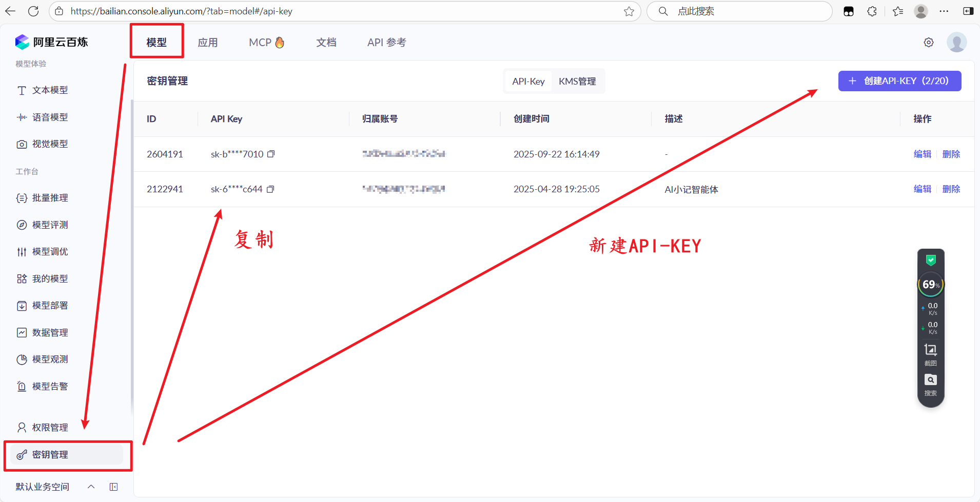Click the Alibaba Bailian logo

pyautogui.click(x=51, y=42)
